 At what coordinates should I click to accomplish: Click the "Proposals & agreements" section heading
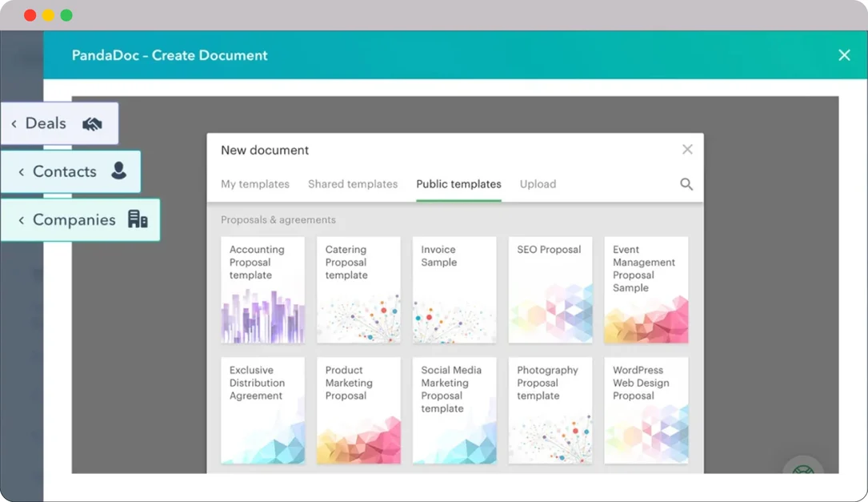[278, 220]
